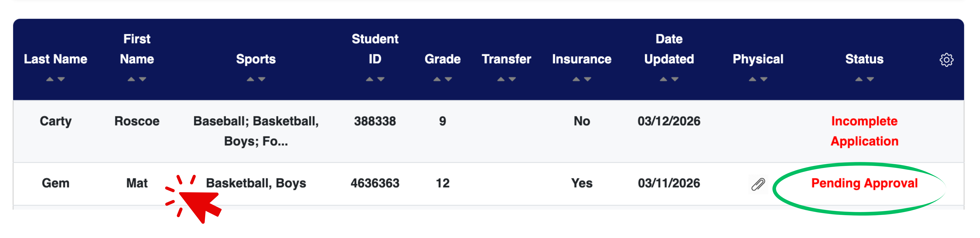Sort Last Name column descending arrow
Viewport: 980px width, 238px height.
pyautogui.click(x=61, y=79)
